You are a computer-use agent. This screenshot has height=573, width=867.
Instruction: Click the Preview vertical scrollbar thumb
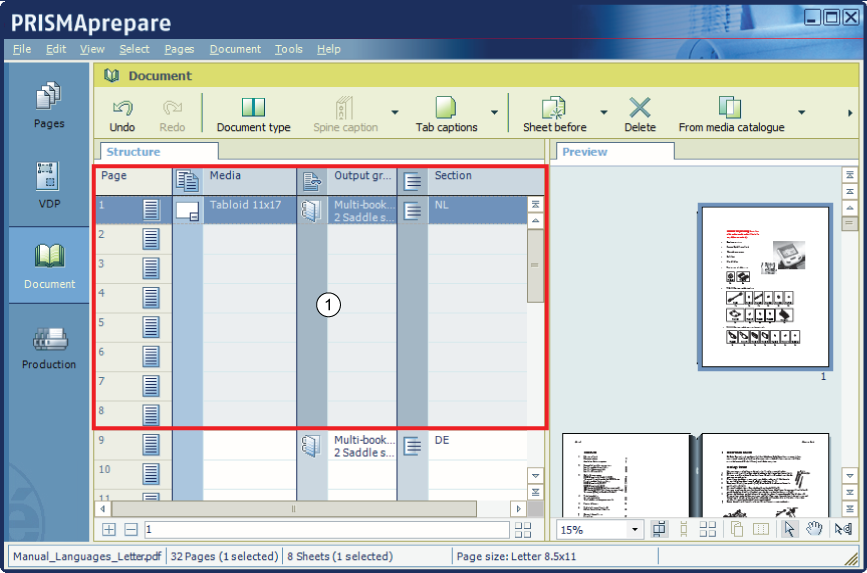point(848,223)
